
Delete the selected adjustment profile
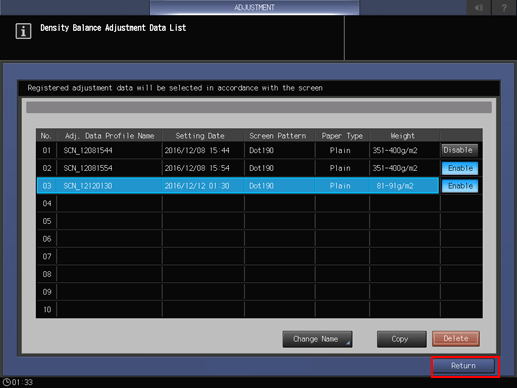pyautogui.click(x=456, y=339)
